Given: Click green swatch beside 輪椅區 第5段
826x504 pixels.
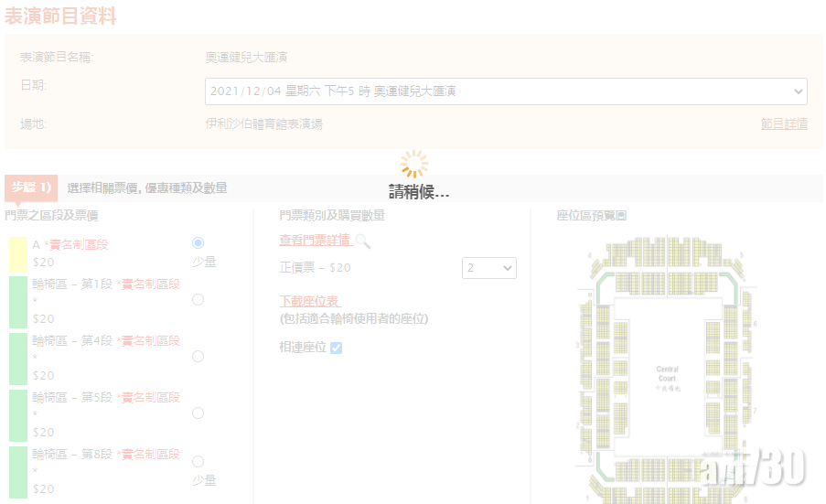Looking at the screenshot, I should pyautogui.click(x=17, y=415).
